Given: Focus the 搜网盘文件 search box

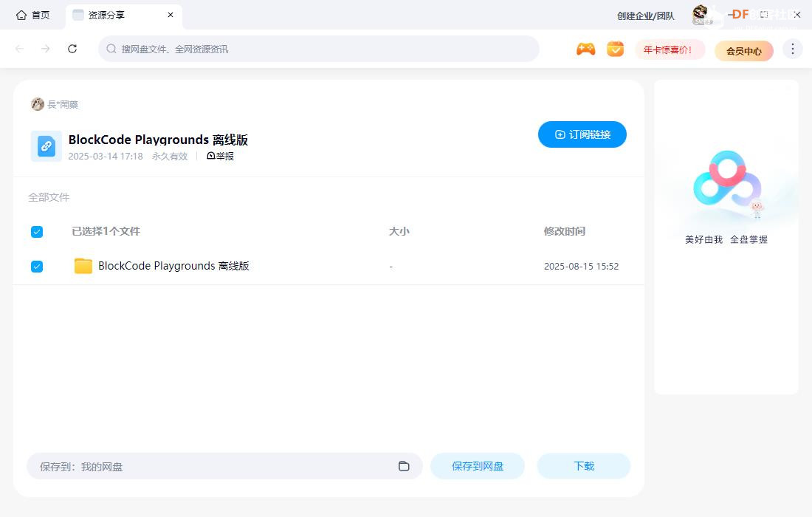Looking at the screenshot, I should click(x=318, y=49).
